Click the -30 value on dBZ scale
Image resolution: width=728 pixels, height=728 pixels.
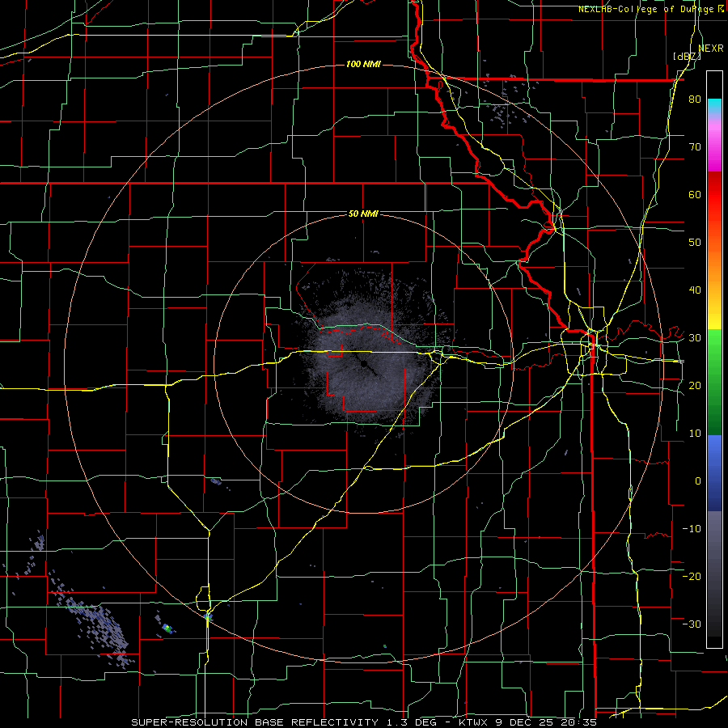coord(692,624)
